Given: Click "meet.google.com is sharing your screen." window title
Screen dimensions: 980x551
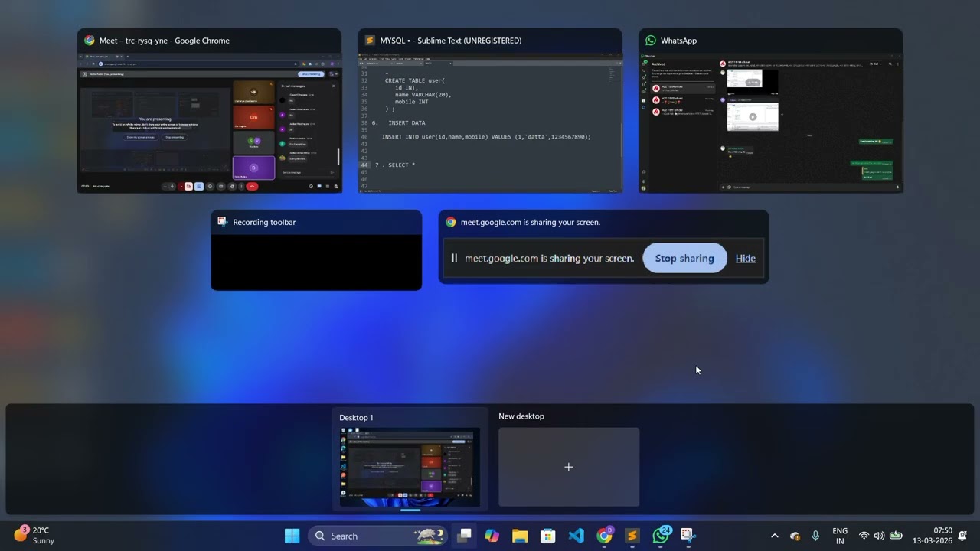Looking at the screenshot, I should coord(531,222).
